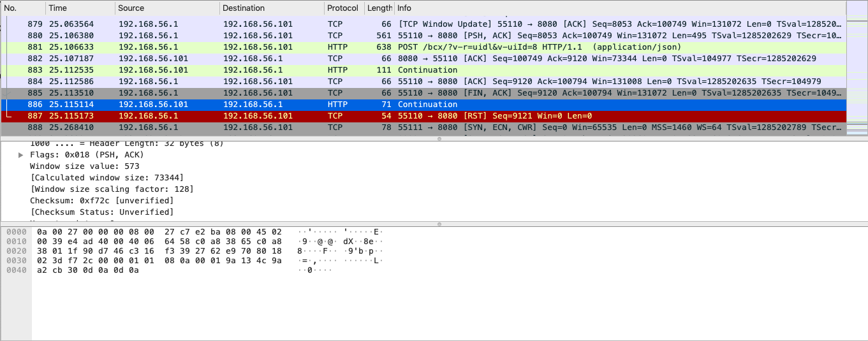Sort packets by the Length column header

pos(379,8)
